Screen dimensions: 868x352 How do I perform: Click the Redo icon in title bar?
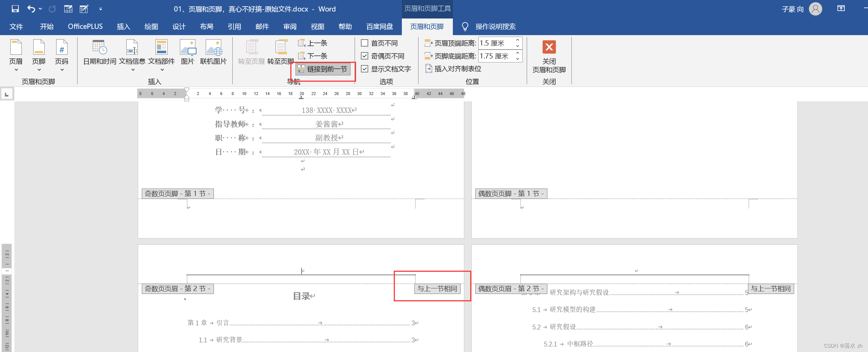click(x=52, y=9)
